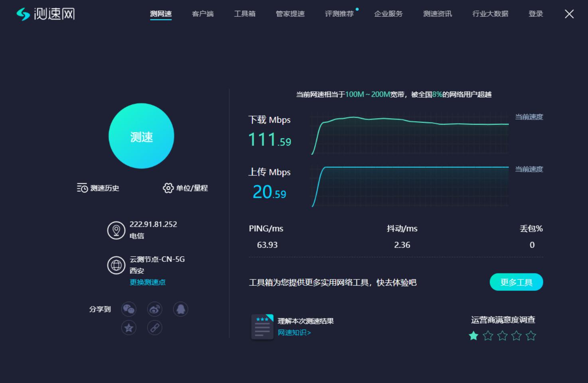Click 登录 to sign in

[536, 13]
